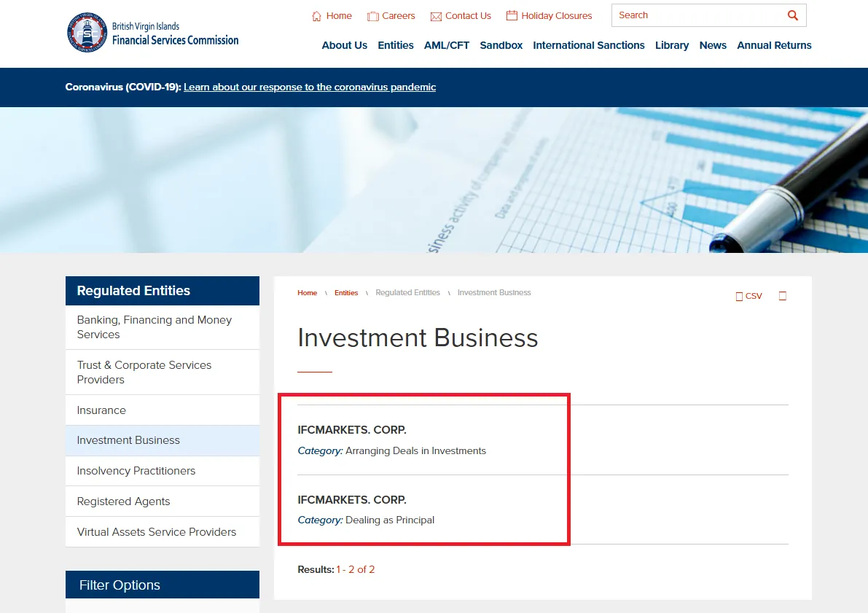Viewport: 868px width, 613px height.
Task: Open the International Sanctions menu
Action: (x=588, y=45)
